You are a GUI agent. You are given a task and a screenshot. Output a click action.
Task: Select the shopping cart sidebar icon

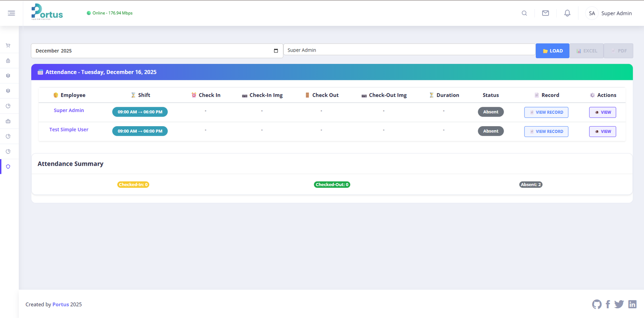8,46
